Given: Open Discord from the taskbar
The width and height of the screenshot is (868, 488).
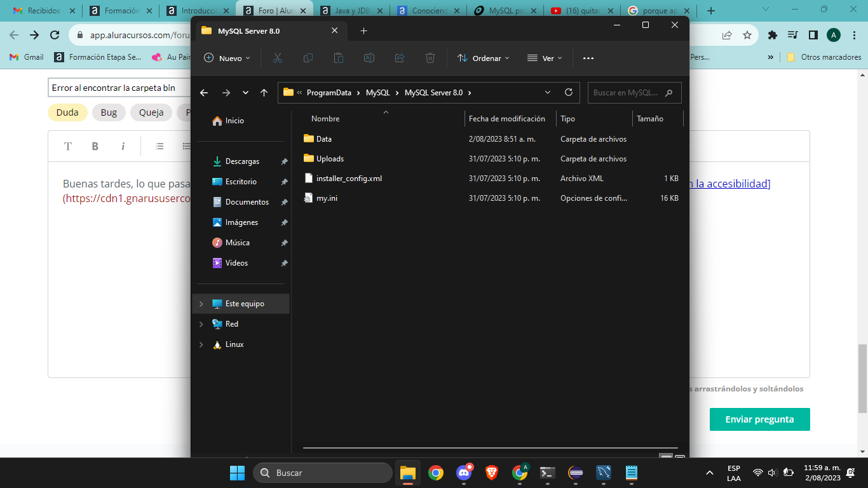Looking at the screenshot, I should [464, 473].
